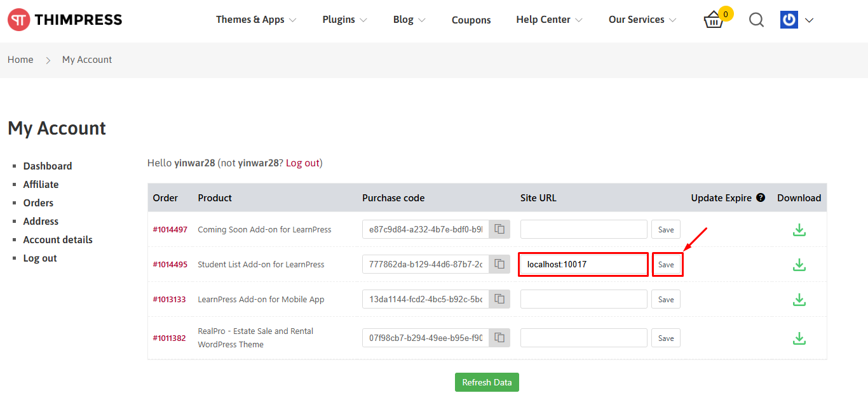This screenshot has height=400, width=868.
Task: Click Log out in account sidebar
Action: coord(40,258)
